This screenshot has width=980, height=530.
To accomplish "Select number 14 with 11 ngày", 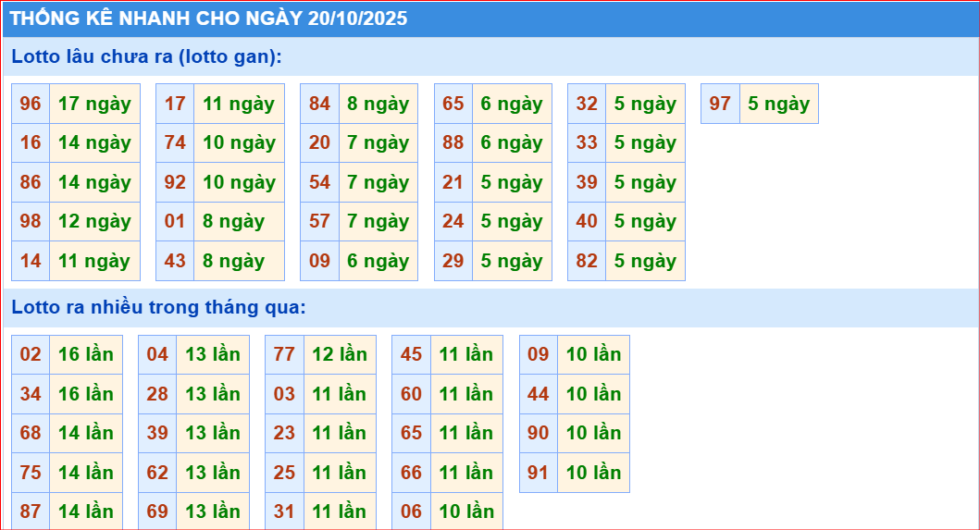I will click(31, 261).
